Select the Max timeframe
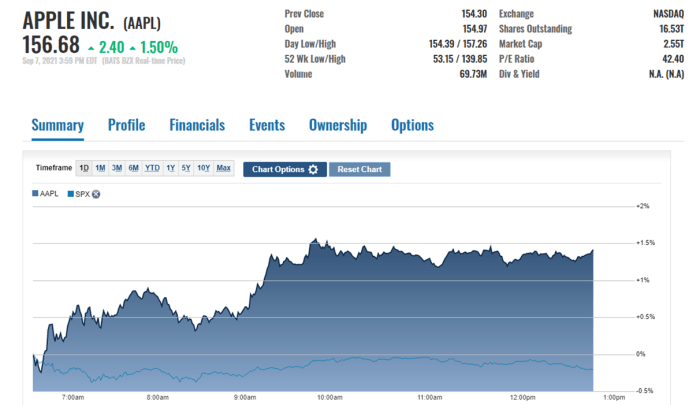This screenshot has height=405, width=700. point(223,168)
